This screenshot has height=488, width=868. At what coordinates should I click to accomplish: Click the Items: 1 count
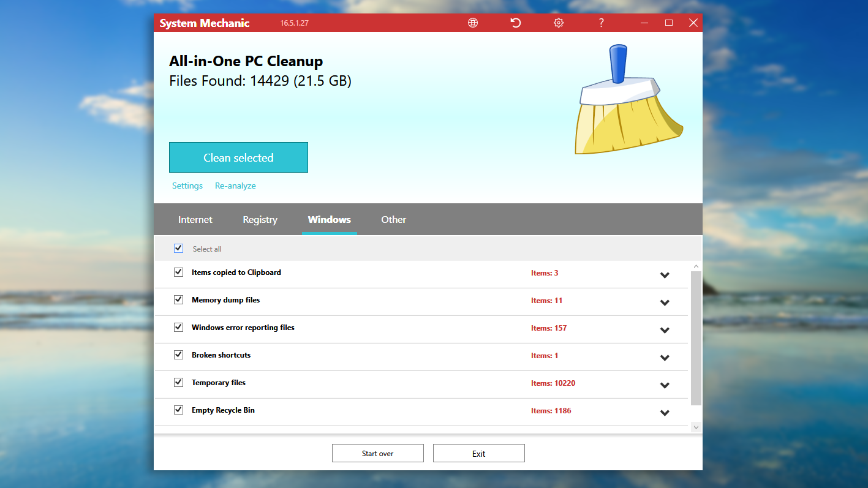point(545,356)
